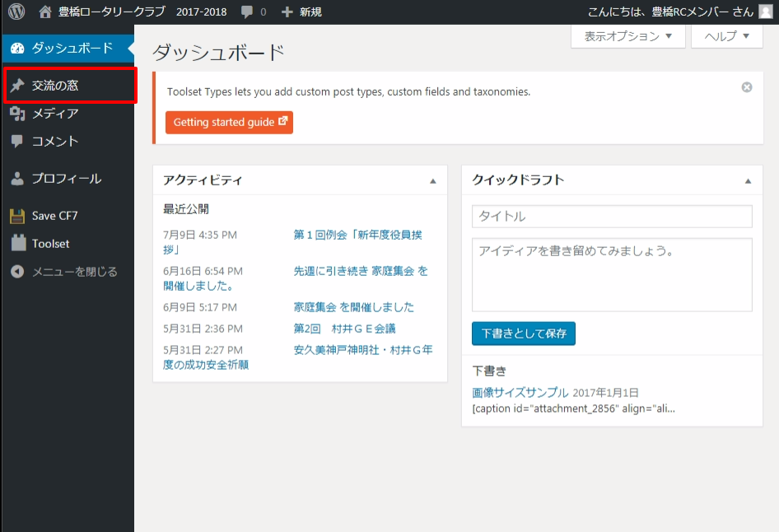Click the Getting started guide button
Screen dimensions: 779x532
(x=229, y=123)
